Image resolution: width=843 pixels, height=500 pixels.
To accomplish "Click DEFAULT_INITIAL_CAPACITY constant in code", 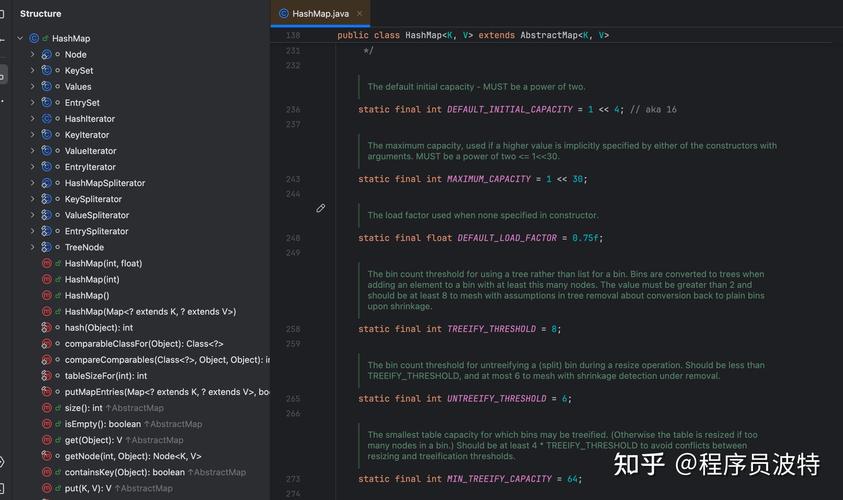I will pyautogui.click(x=510, y=109).
